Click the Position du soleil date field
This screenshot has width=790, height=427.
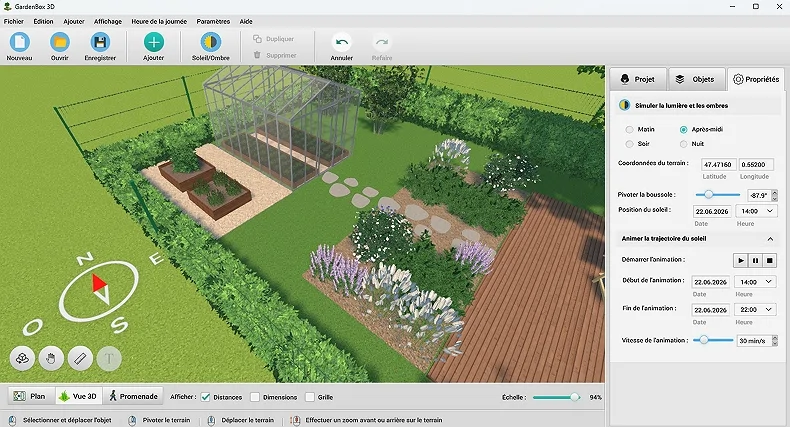pos(712,211)
